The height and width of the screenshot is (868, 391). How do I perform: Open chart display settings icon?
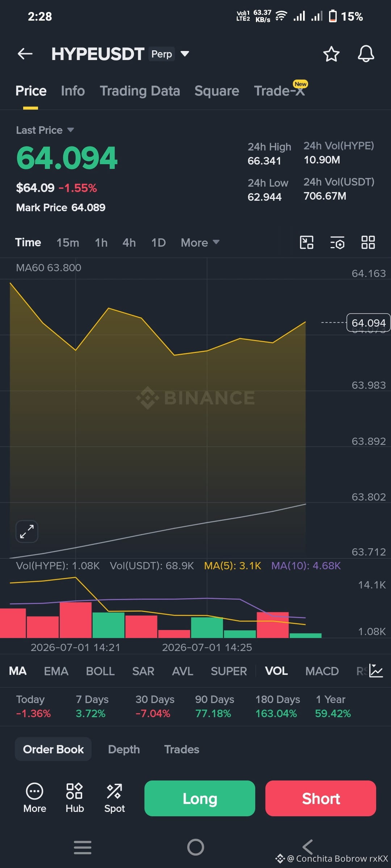pyautogui.click(x=337, y=242)
